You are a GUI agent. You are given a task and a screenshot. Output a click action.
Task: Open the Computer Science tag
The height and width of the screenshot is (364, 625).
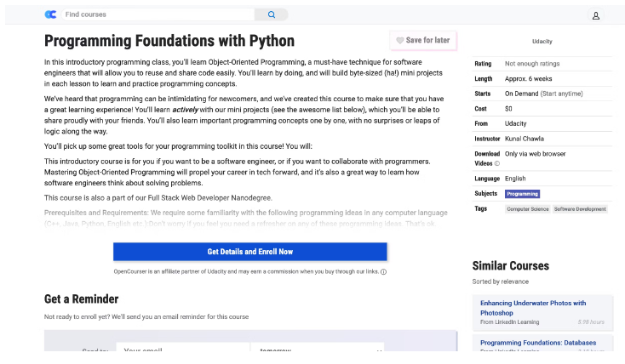tap(528, 209)
